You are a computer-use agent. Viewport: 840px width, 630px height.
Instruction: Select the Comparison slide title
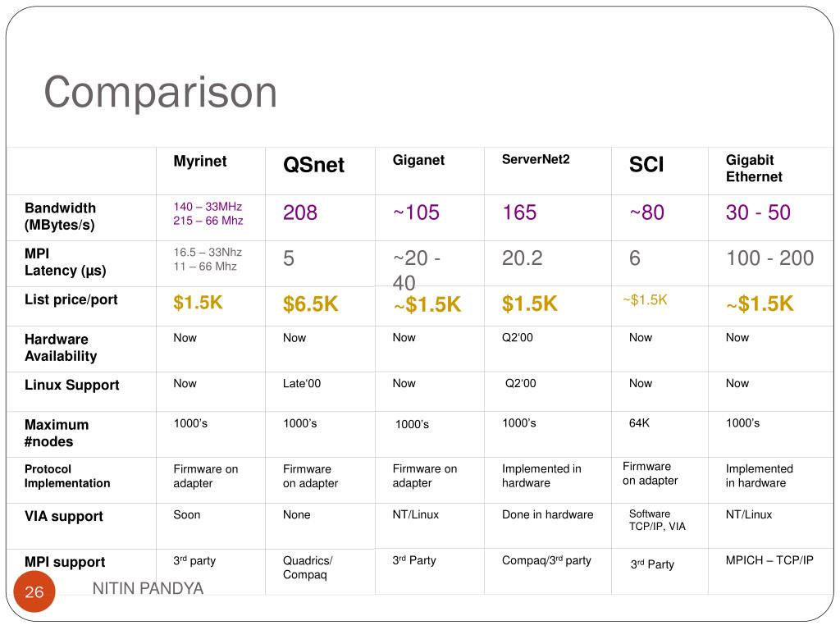click(160, 92)
